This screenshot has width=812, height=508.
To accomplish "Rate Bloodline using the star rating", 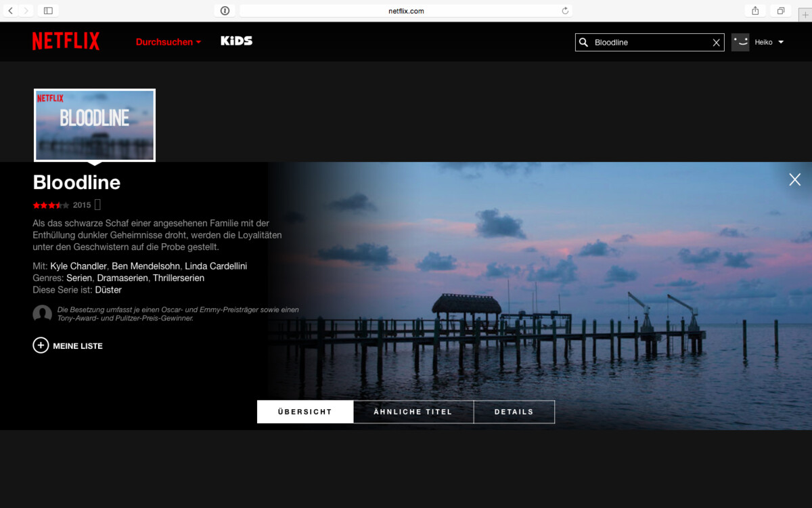I will (x=51, y=205).
